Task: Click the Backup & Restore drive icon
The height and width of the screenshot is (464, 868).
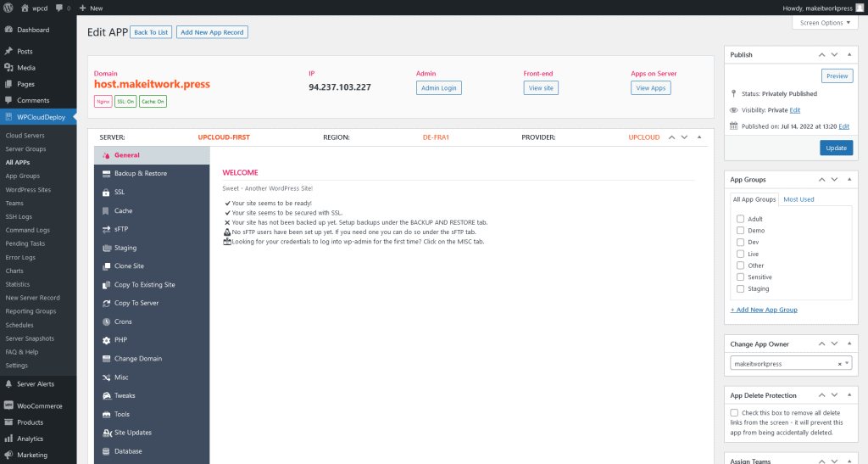Action: click(x=106, y=173)
